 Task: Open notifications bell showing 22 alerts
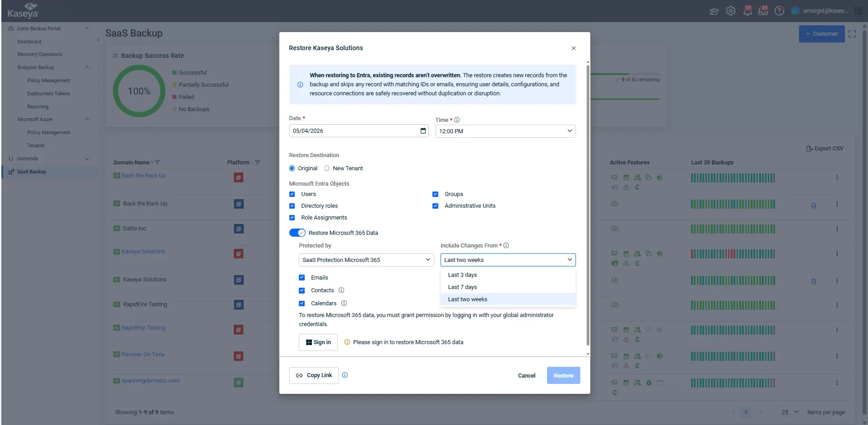pos(747,11)
